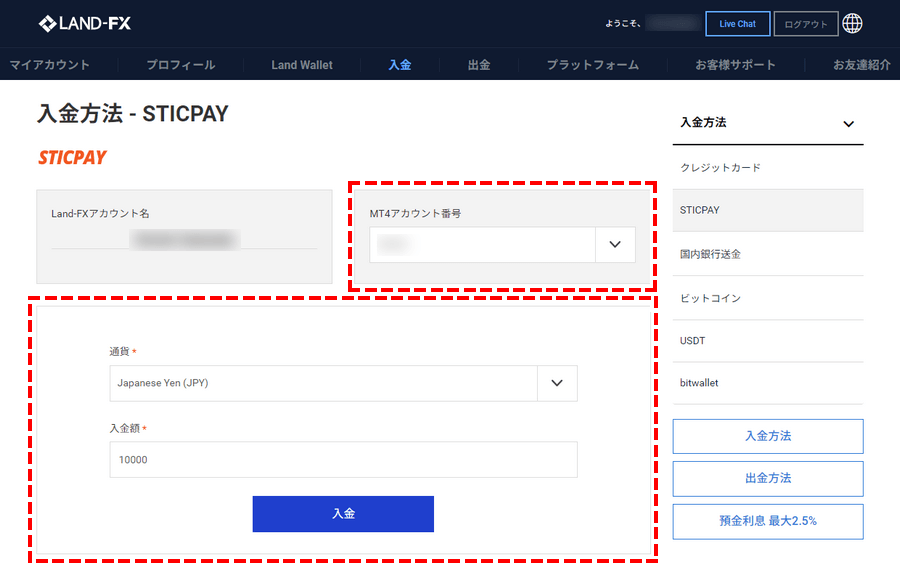
Task: Select bitwallet in sidebar
Action: pyautogui.click(x=768, y=383)
